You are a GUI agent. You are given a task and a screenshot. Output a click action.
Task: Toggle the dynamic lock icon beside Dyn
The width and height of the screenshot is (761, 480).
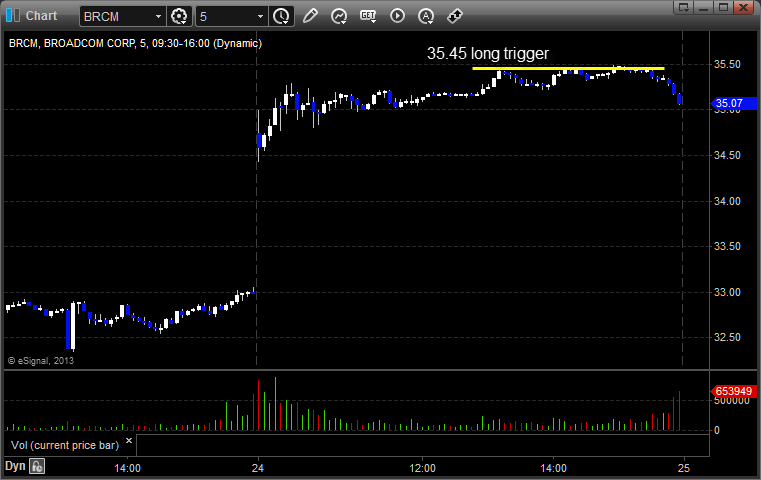pos(37,466)
